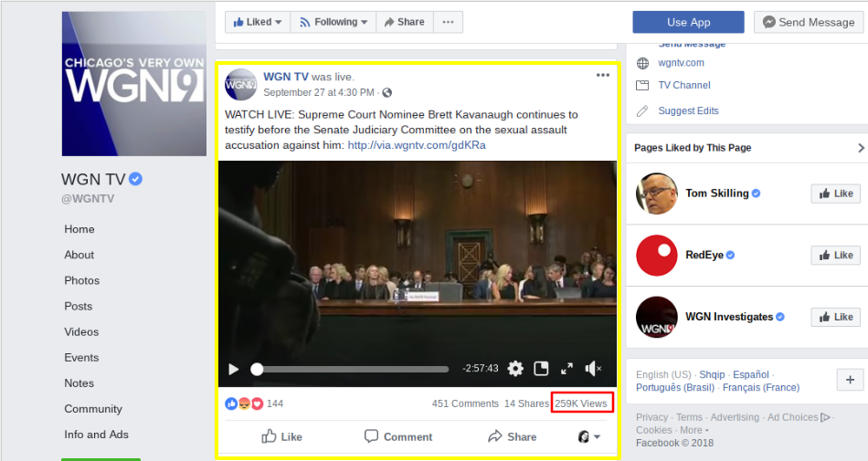
Task: Click the plus button for more languages
Action: 850,380
